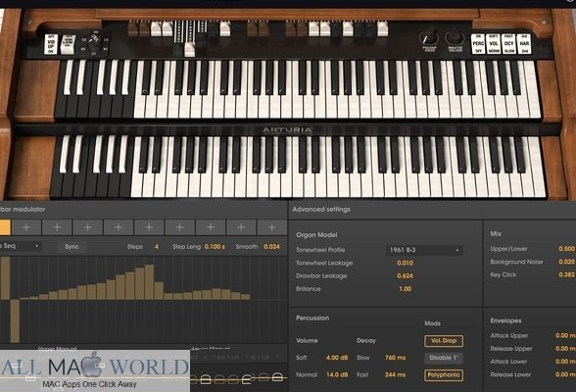
Task: Click the Attack Lower envelope value
Action: click(566, 362)
